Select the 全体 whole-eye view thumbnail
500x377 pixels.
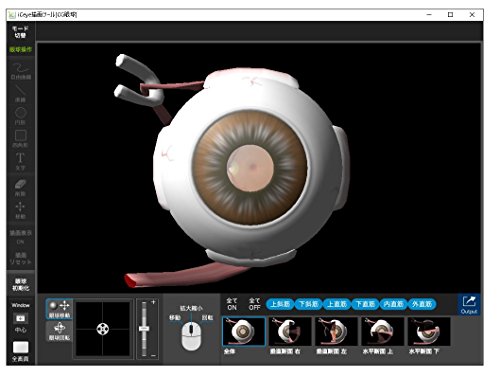click(244, 331)
